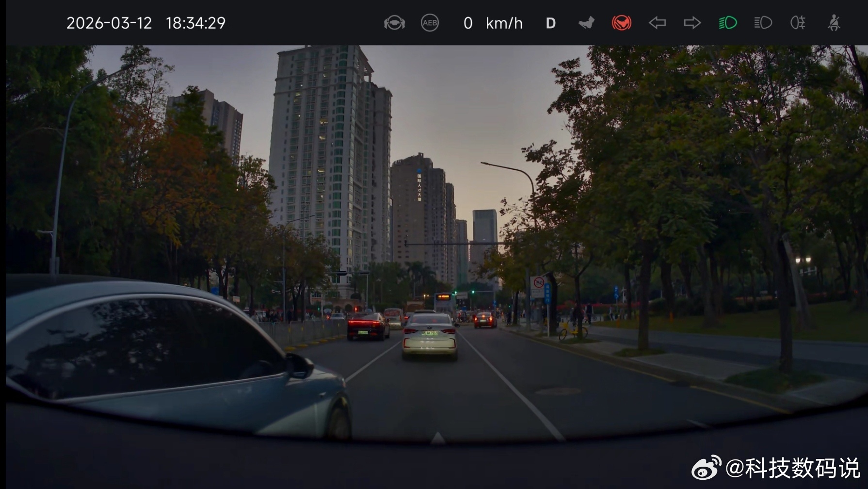The height and width of the screenshot is (489, 868).
Task: Click the hands-on-steering-wheel indicator icon
Action: pos(394,23)
